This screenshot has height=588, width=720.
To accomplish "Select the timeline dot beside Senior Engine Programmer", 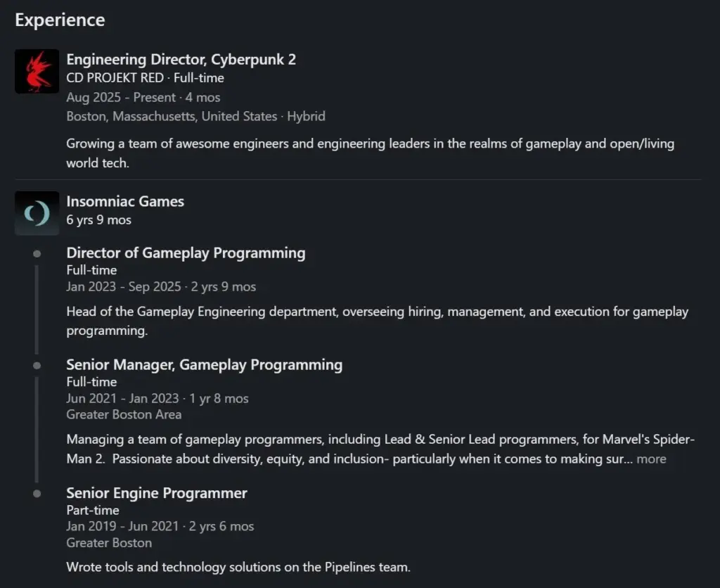I will pos(37,494).
